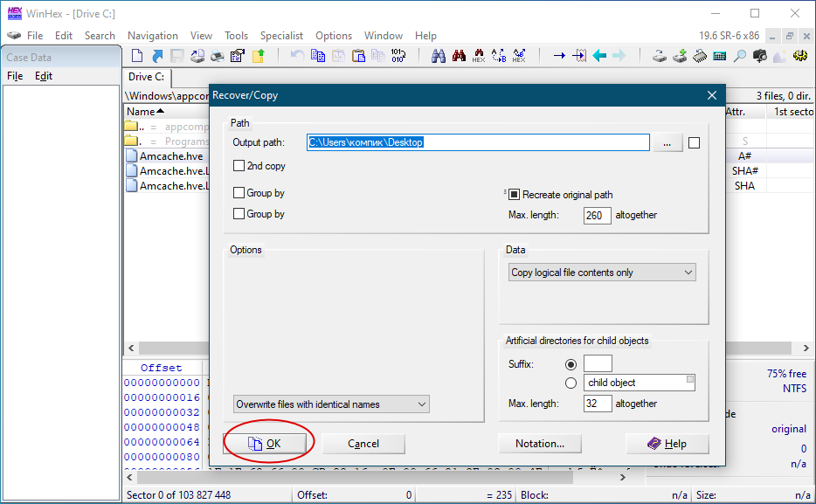Open the Navigation menu

(x=153, y=35)
